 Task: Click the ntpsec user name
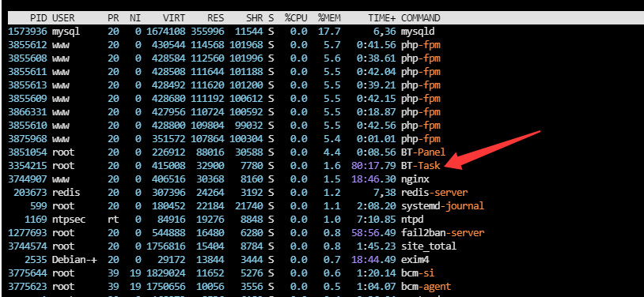point(69,220)
